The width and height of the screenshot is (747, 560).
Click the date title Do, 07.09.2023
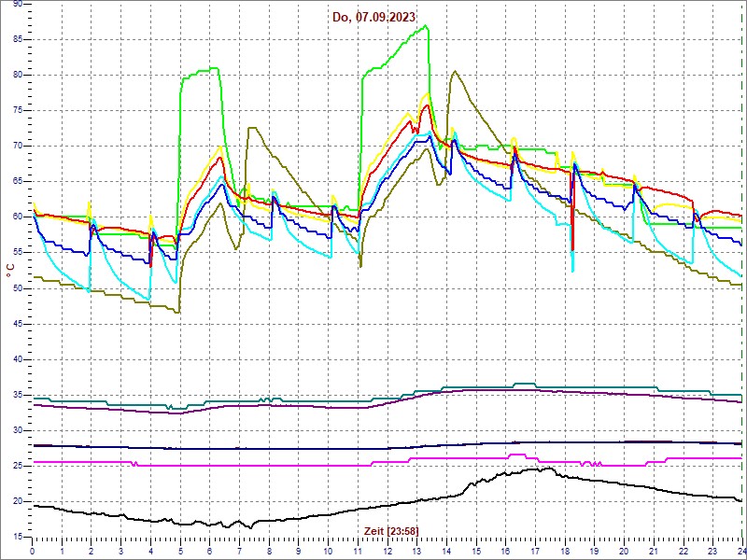[373, 17]
